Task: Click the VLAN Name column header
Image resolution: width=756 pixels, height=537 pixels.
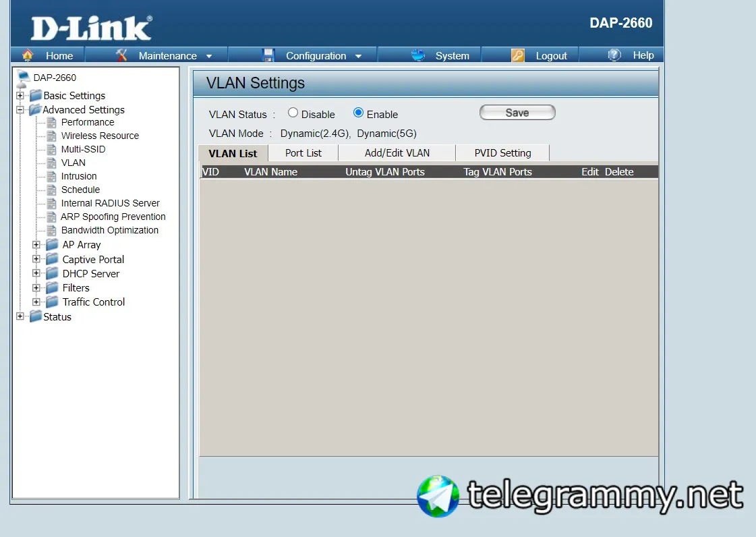Action: click(270, 172)
